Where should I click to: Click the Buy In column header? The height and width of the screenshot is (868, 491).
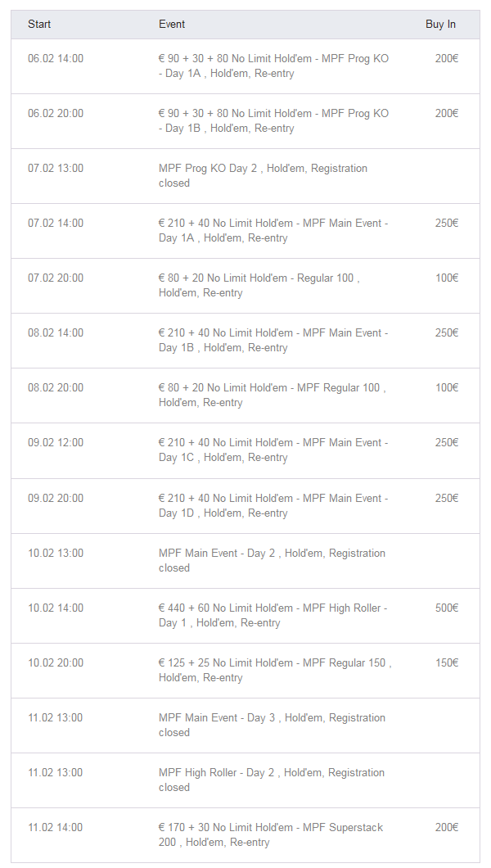coord(440,25)
